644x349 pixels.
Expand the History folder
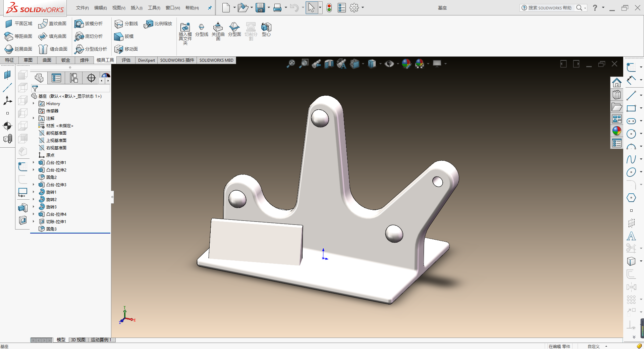pyautogui.click(x=34, y=104)
